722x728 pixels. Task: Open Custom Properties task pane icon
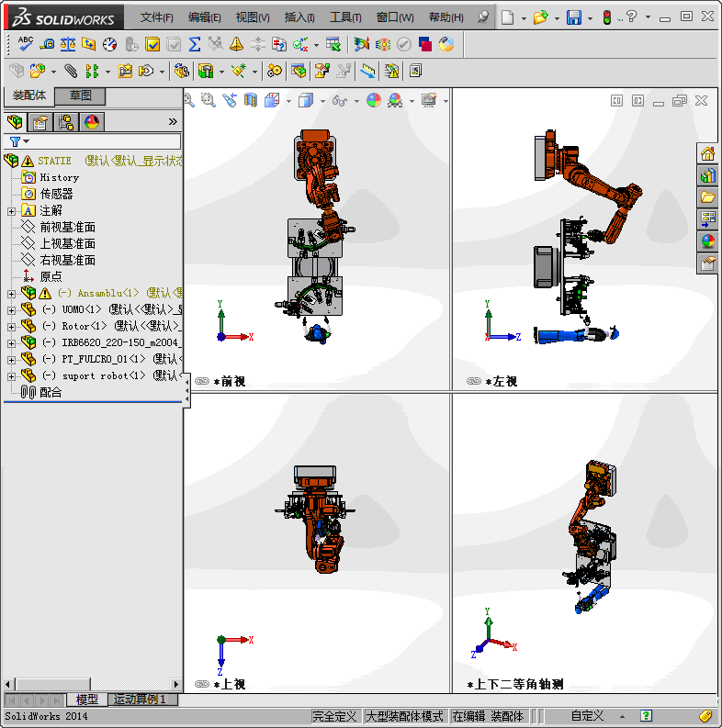(707, 264)
